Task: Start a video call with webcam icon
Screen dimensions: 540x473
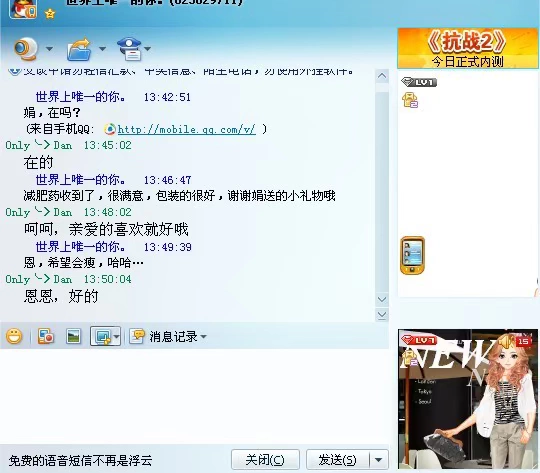Action: [25, 49]
